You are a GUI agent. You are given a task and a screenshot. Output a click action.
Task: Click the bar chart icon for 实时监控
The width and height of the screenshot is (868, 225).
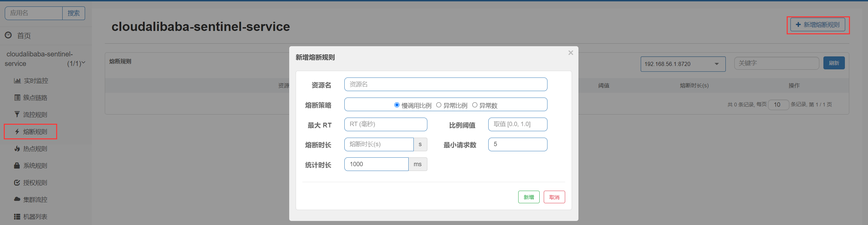coord(17,81)
